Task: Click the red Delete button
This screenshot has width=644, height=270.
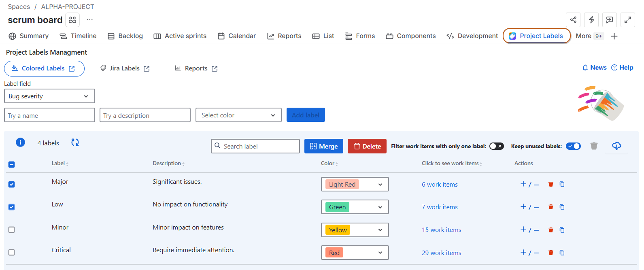Action: tap(367, 146)
